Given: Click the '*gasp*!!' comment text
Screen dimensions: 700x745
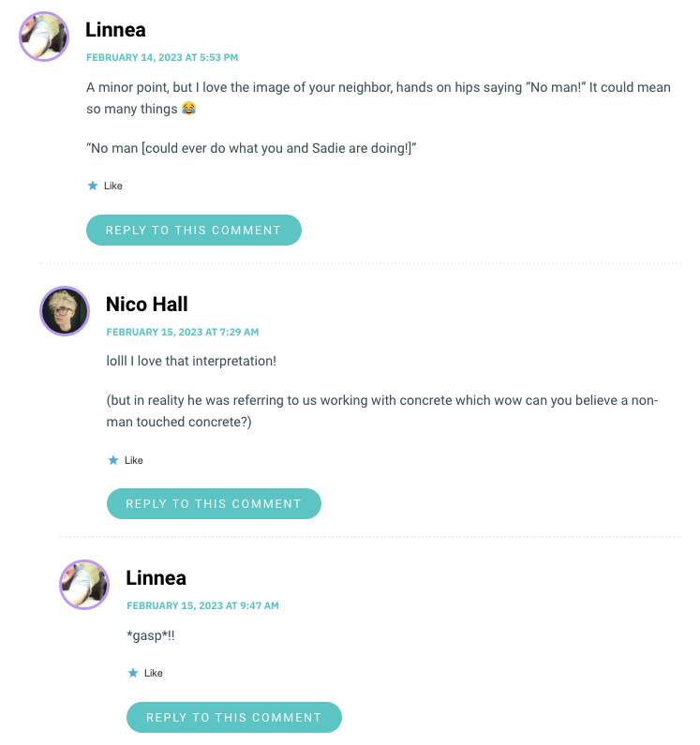Looking at the screenshot, I should point(150,636).
